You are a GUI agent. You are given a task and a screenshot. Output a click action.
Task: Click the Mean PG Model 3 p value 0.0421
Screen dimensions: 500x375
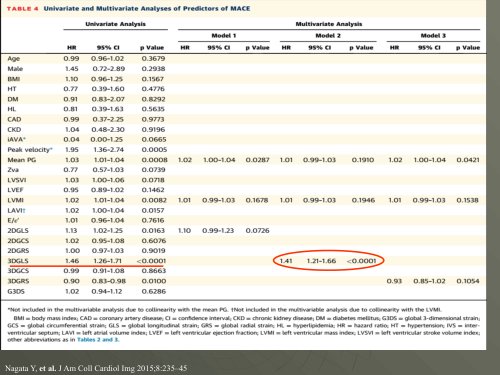click(x=468, y=160)
